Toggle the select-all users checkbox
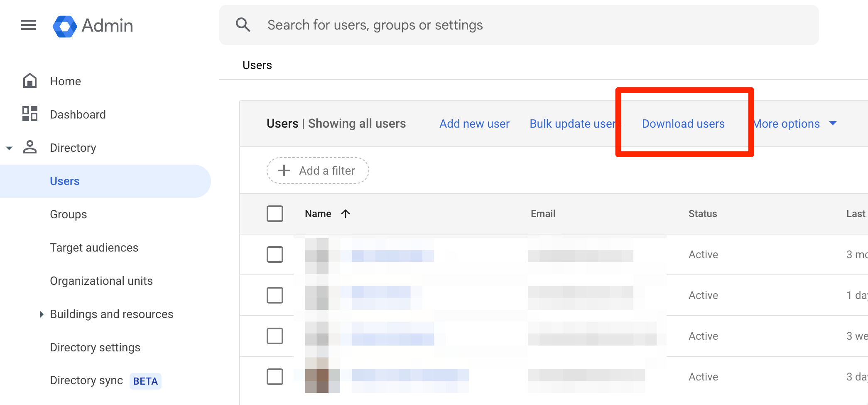 [x=275, y=214]
